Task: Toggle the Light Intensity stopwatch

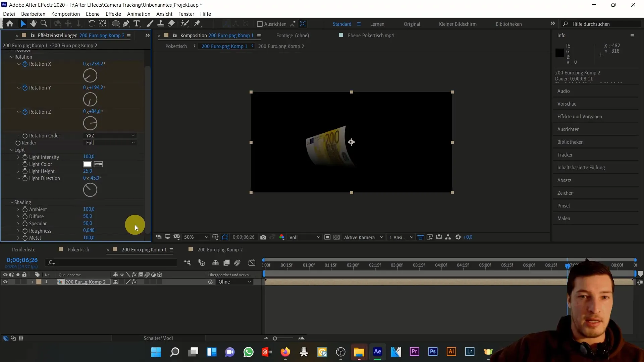Action: [25, 157]
